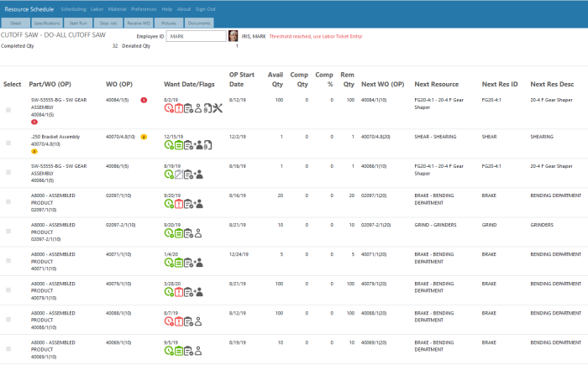Image resolution: width=588 pixels, height=365 pixels.
Task: Open the About menu item
Action: [184, 9]
